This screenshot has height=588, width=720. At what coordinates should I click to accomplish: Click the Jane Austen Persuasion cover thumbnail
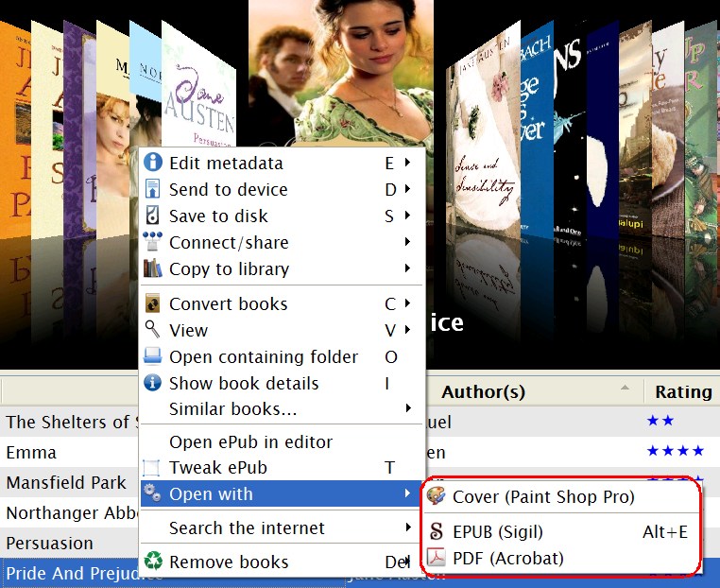point(199,87)
